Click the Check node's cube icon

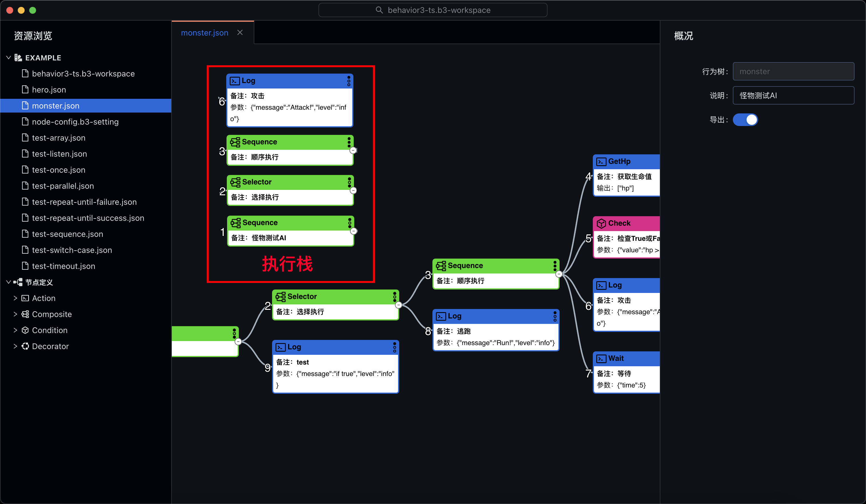[x=601, y=223]
